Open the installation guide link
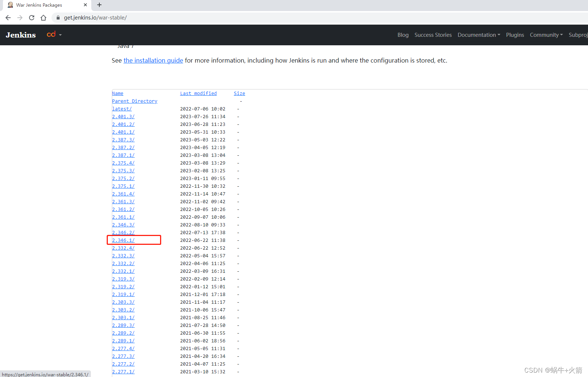Image resolution: width=588 pixels, height=377 pixels. coord(153,60)
